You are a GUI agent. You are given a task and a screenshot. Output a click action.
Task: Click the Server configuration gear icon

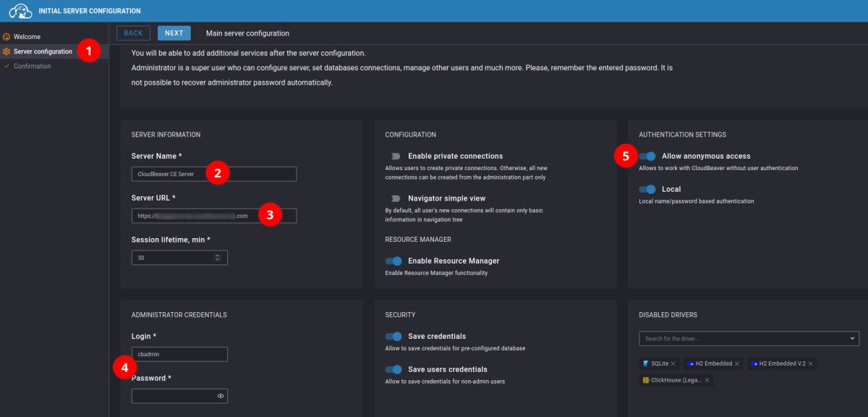(7, 51)
